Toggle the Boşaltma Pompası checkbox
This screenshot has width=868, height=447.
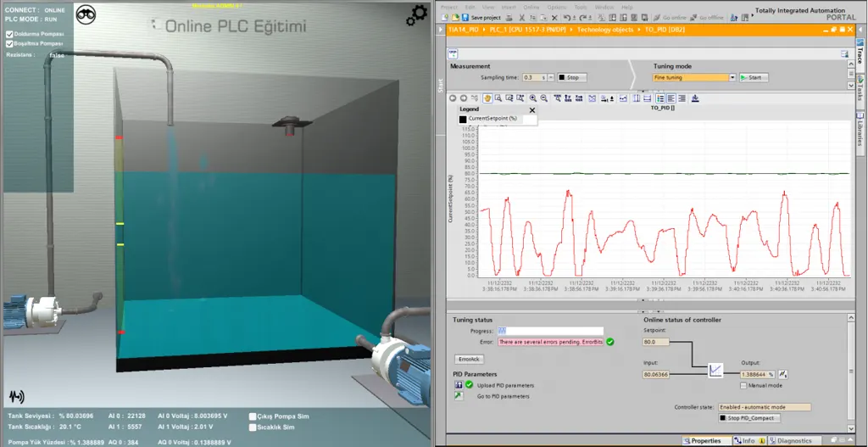pyautogui.click(x=9, y=43)
